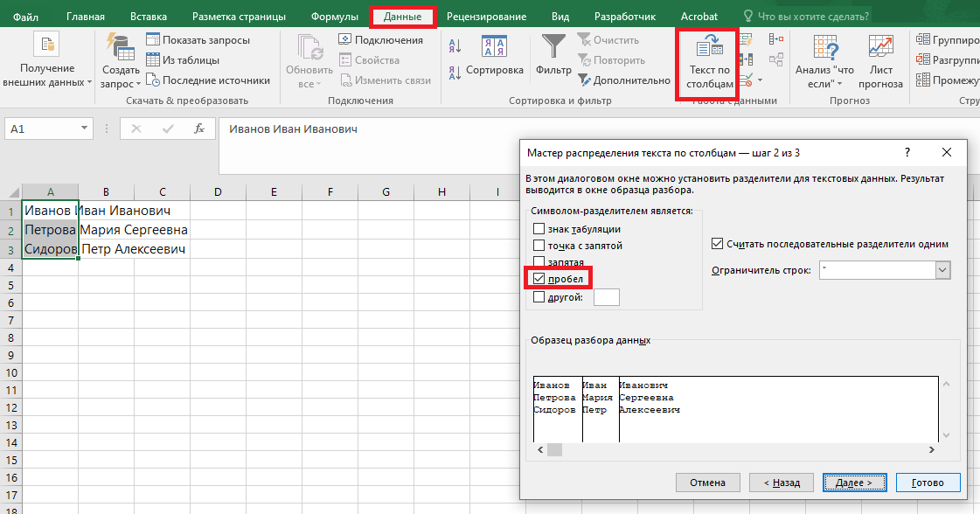The image size is (980, 514).
Task: Click the Insert Function fx icon
Action: 199,128
